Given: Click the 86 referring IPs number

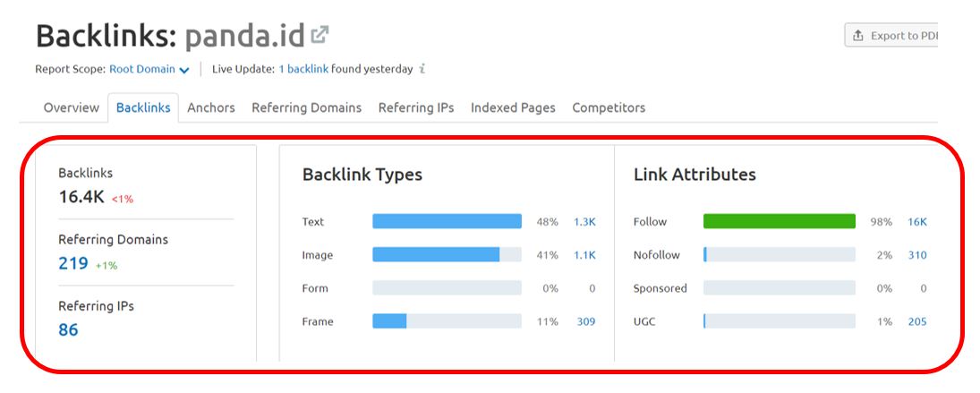Looking at the screenshot, I should [x=68, y=329].
